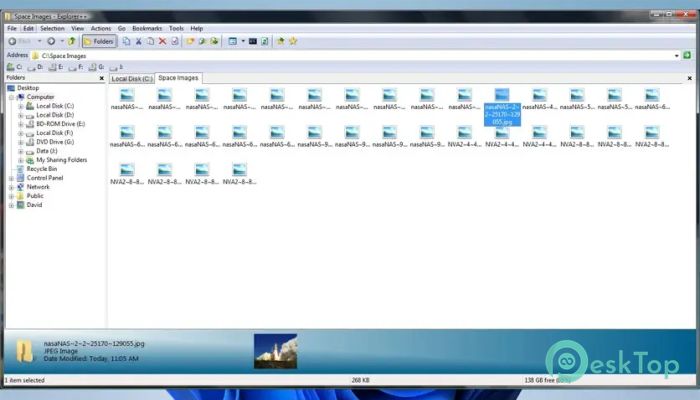Expand Local Disk (C:) in the tree
The height and width of the screenshot is (400, 700).
(21, 106)
